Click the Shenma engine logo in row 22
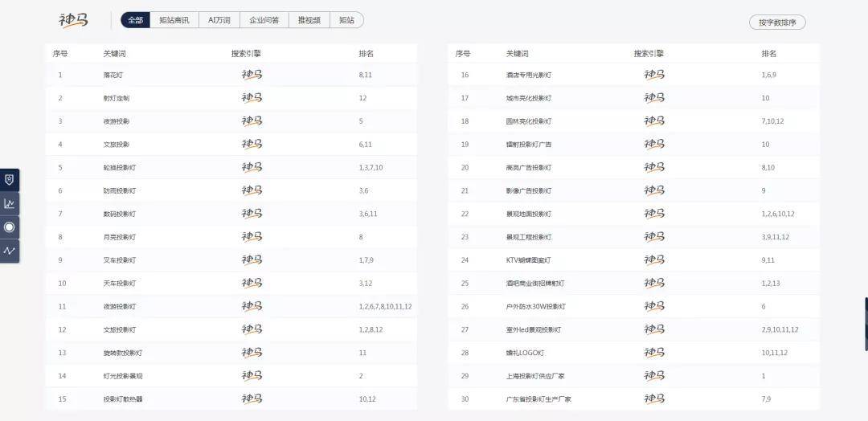The height and width of the screenshot is (421, 868). pos(654,214)
